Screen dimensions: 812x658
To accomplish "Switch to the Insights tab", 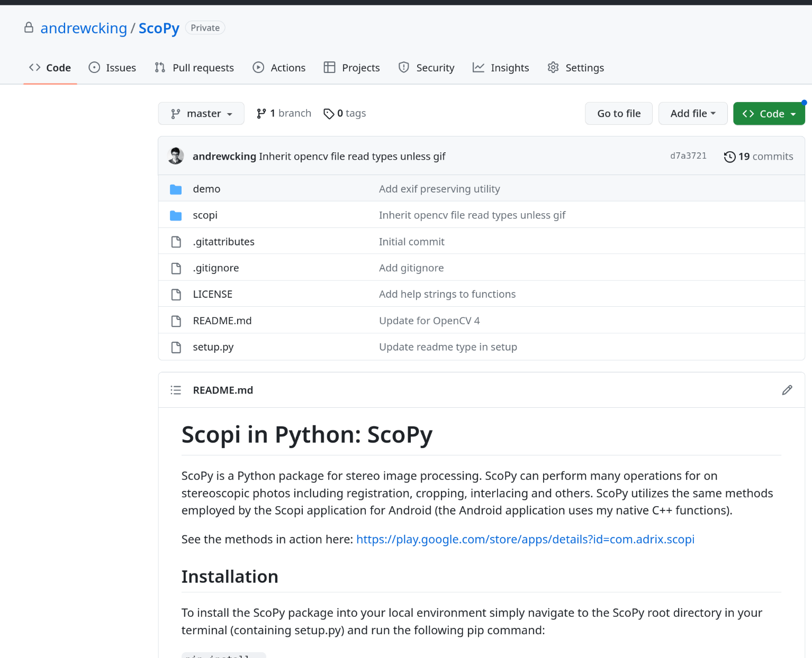I will coord(500,68).
